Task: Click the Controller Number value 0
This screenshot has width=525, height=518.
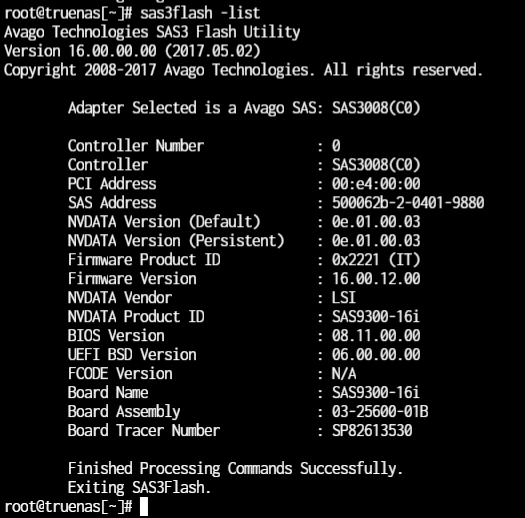Action: tap(336, 146)
